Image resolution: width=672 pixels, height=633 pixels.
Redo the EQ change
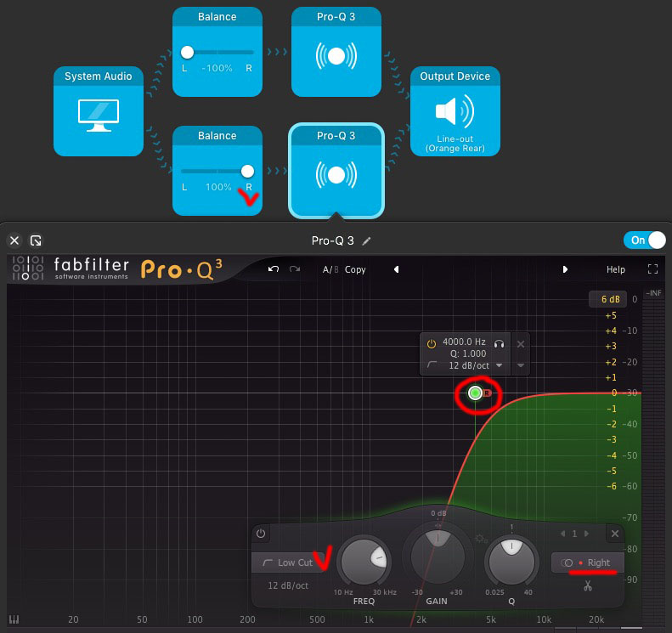point(295,269)
